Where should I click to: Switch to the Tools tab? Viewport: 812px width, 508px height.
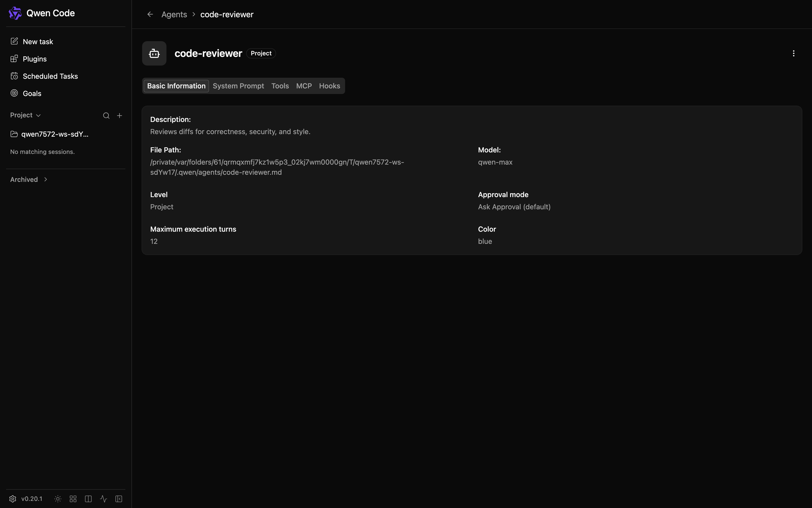pyautogui.click(x=280, y=86)
